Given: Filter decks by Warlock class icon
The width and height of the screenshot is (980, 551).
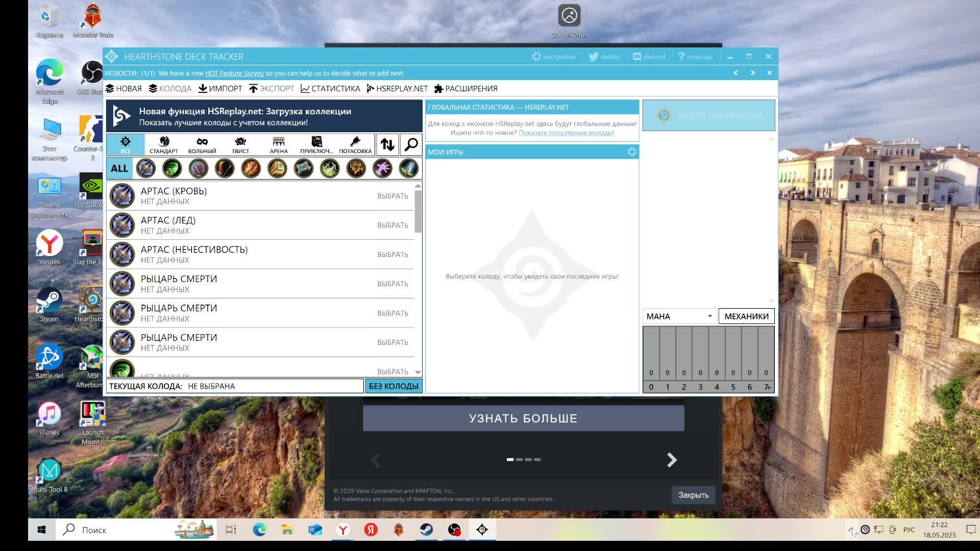Looking at the screenshot, I should (382, 168).
